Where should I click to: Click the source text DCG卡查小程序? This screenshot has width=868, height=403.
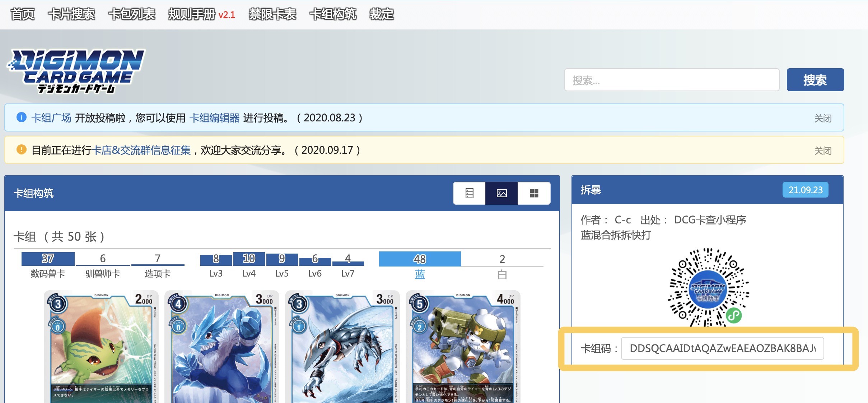[x=710, y=220]
